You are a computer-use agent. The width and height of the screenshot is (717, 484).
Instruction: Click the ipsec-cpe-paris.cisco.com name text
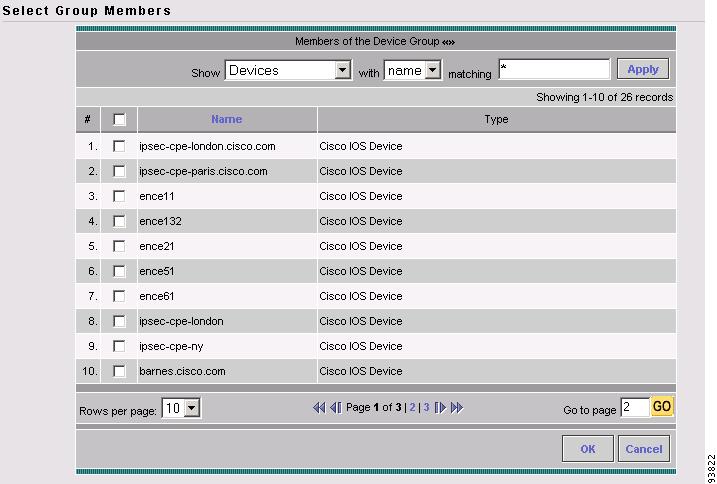[x=203, y=171]
